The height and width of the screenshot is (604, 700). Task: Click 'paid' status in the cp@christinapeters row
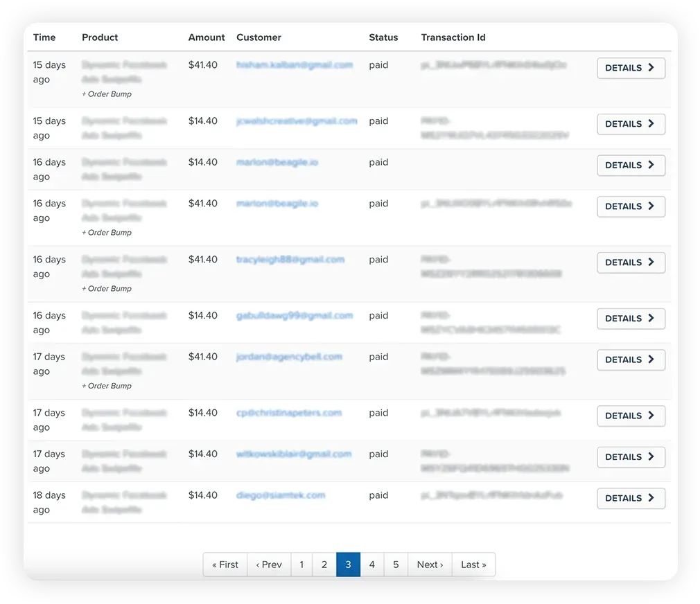(x=378, y=413)
